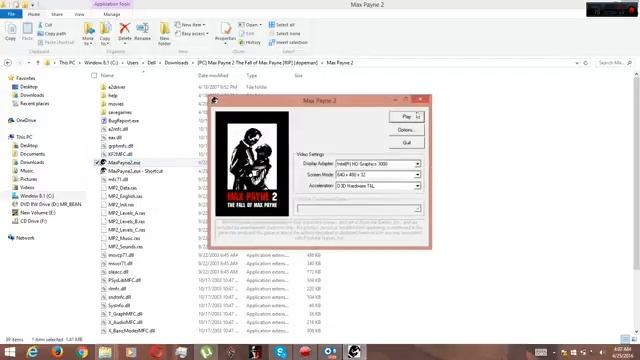This screenshot has height=360, width=640.
Task: Open Internet Explorer from taskbar
Action: [x=33, y=352]
